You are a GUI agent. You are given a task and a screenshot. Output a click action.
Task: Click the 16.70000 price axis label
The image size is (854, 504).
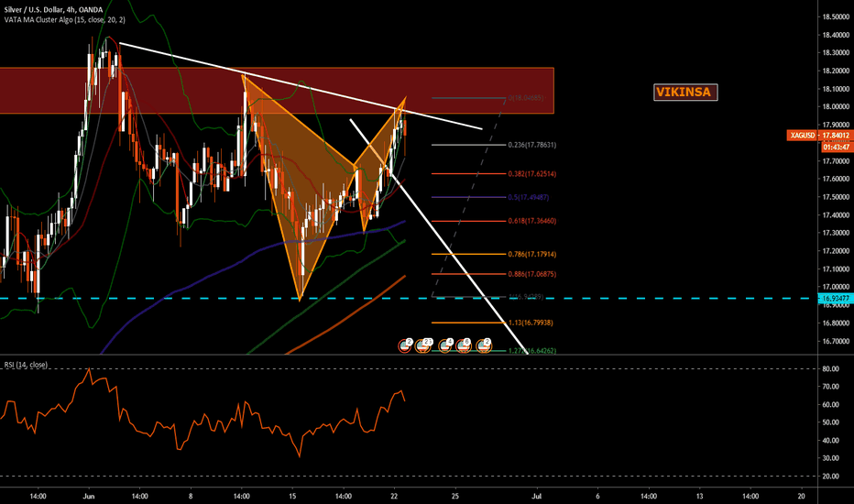coord(836,341)
